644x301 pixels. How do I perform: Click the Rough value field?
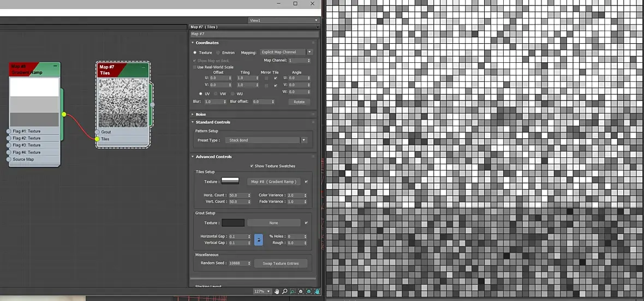(x=295, y=243)
